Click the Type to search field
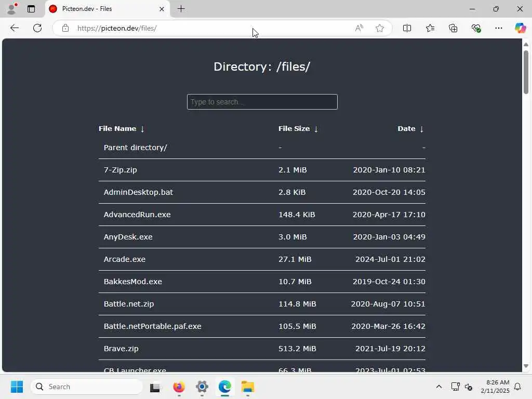 (x=262, y=102)
